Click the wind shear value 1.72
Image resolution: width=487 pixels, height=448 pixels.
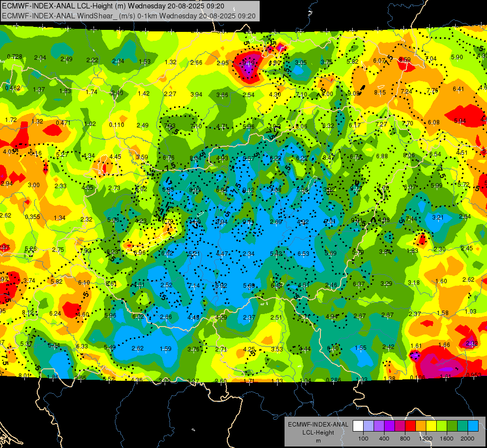pyautogui.click(x=11, y=119)
